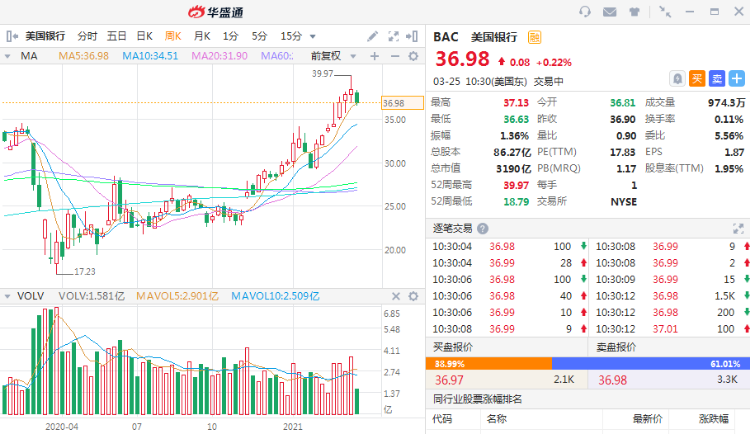Open the skin theme shirt icon
750x434 pixels.
click(636, 12)
